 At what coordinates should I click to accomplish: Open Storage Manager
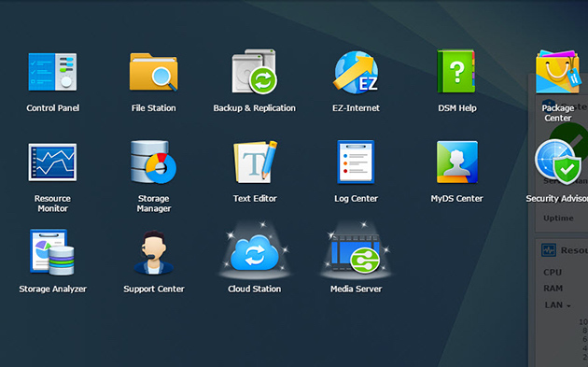point(153,162)
